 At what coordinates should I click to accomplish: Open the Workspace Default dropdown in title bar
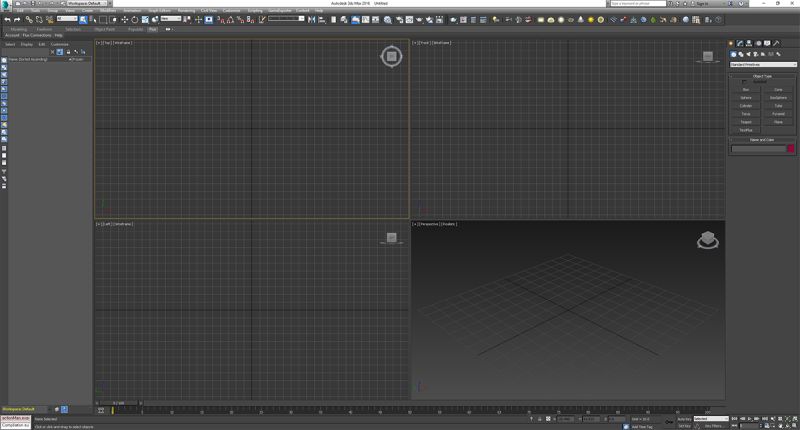click(x=87, y=3)
